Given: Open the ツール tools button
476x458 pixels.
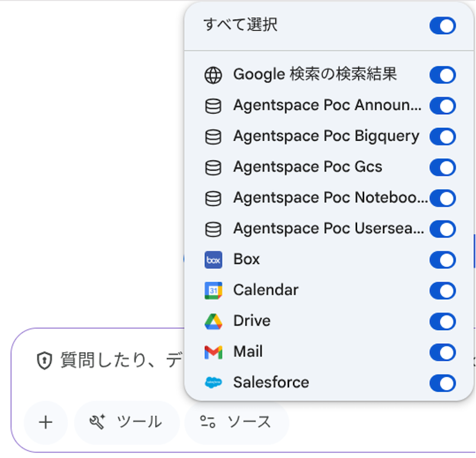Looking at the screenshot, I should [127, 422].
